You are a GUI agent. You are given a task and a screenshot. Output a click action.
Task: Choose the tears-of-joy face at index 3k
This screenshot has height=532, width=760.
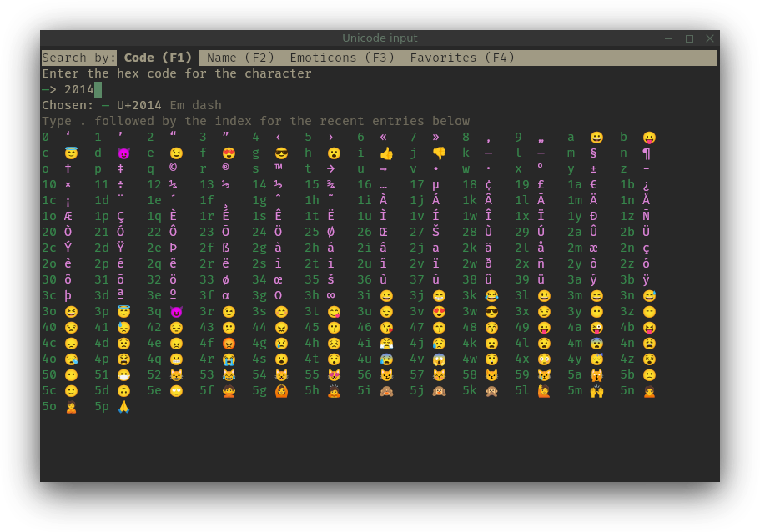point(491,296)
